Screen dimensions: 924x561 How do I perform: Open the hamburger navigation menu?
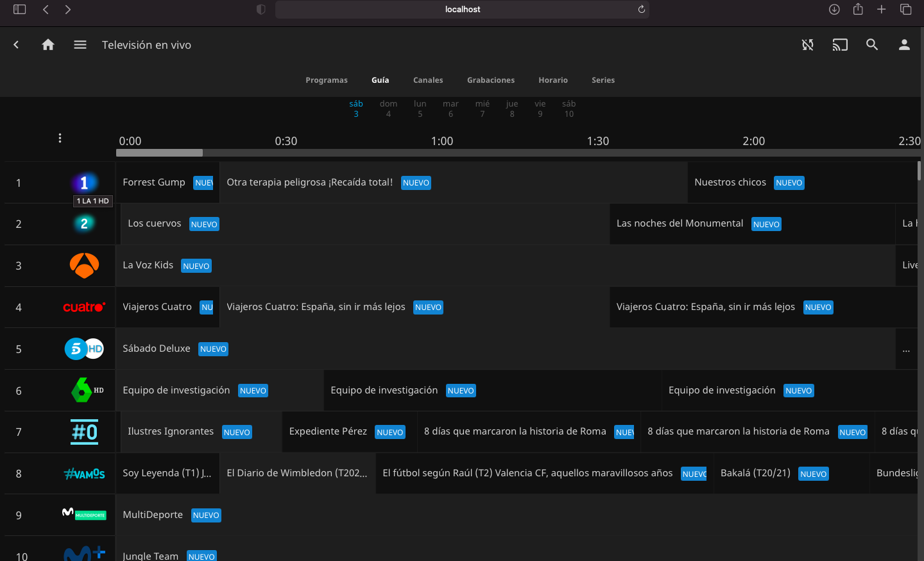[x=80, y=45]
